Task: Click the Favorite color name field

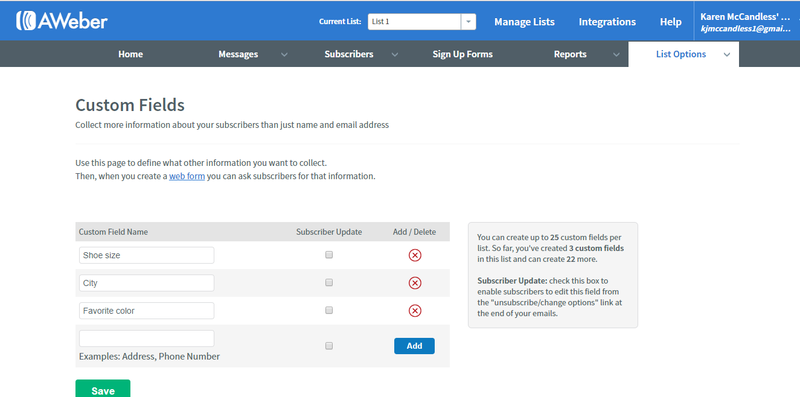Action: coord(146,311)
